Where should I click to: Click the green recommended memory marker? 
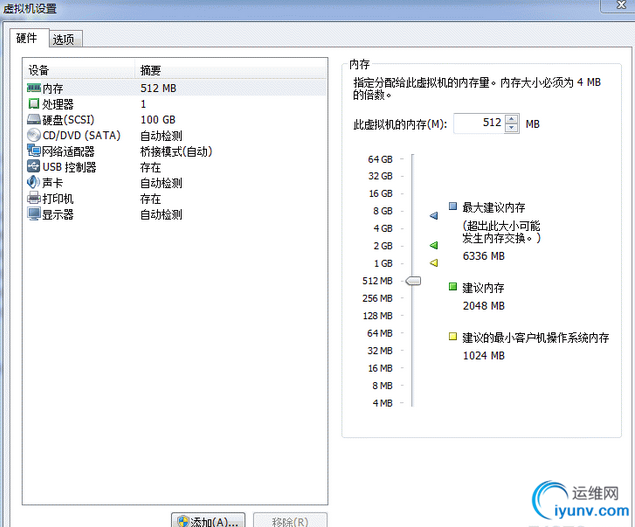tap(434, 245)
